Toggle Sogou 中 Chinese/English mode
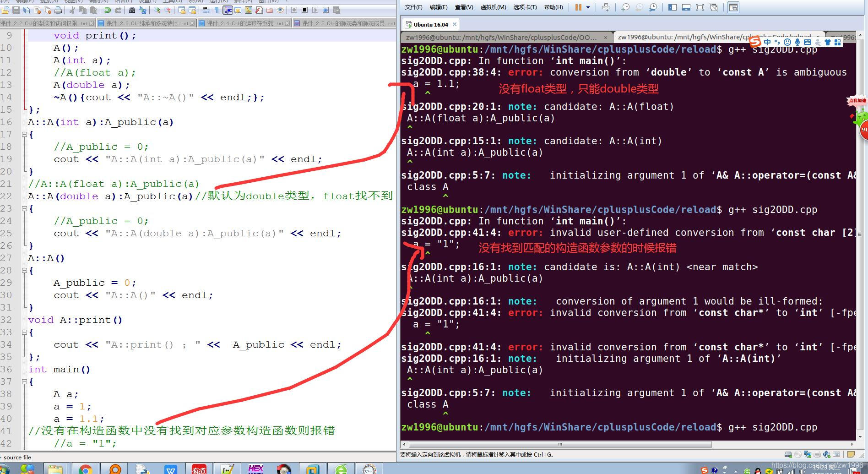The width and height of the screenshot is (868, 474). coord(767,42)
